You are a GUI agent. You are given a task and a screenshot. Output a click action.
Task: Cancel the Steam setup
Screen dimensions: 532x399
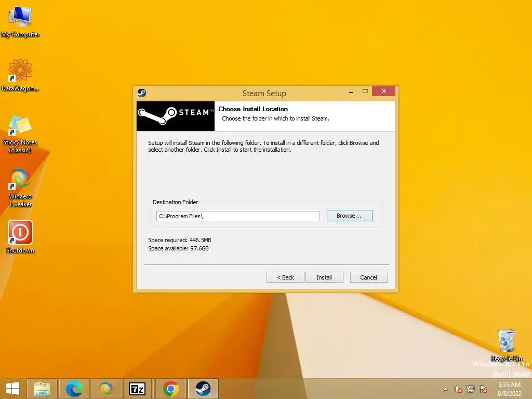pos(369,277)
